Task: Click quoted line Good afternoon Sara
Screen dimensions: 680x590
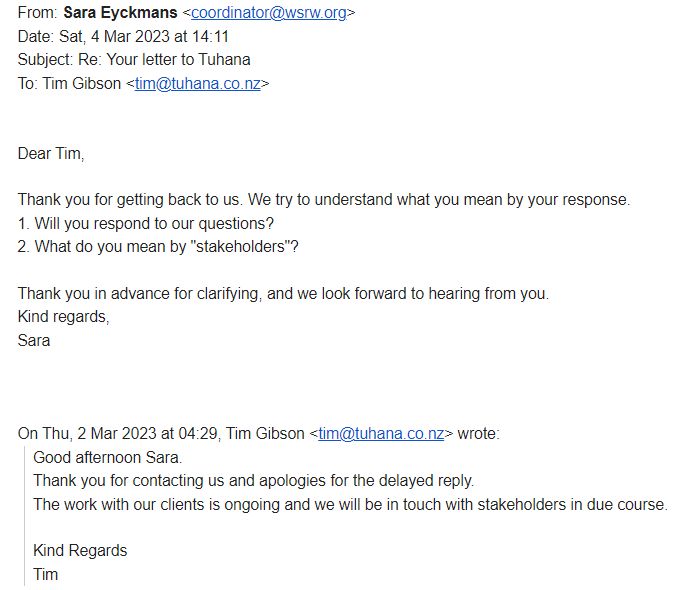Action: [108, 457]
